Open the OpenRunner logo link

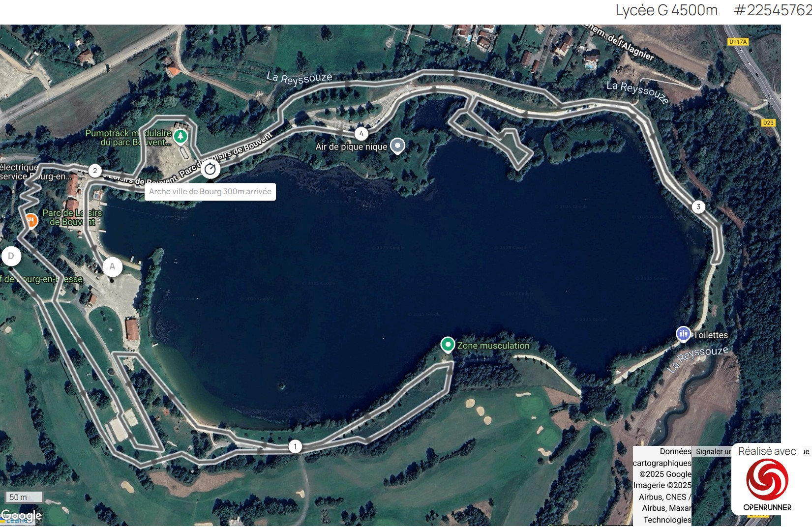click(x=767, y=484)
